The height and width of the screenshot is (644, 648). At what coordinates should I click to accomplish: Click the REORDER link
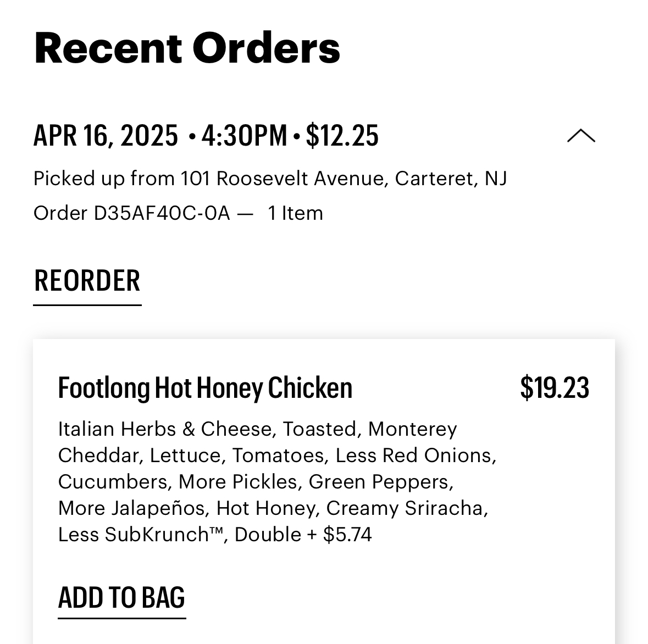point(87,281)
